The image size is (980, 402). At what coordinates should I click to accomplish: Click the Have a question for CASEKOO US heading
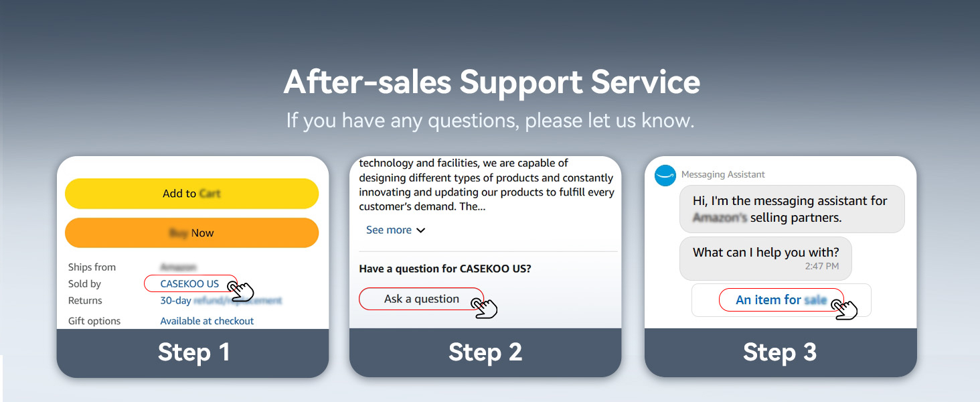(445, 269)
